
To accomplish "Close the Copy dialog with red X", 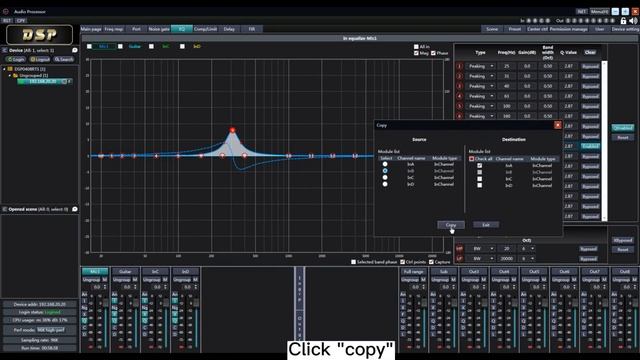I will click(x=558, y=125).
